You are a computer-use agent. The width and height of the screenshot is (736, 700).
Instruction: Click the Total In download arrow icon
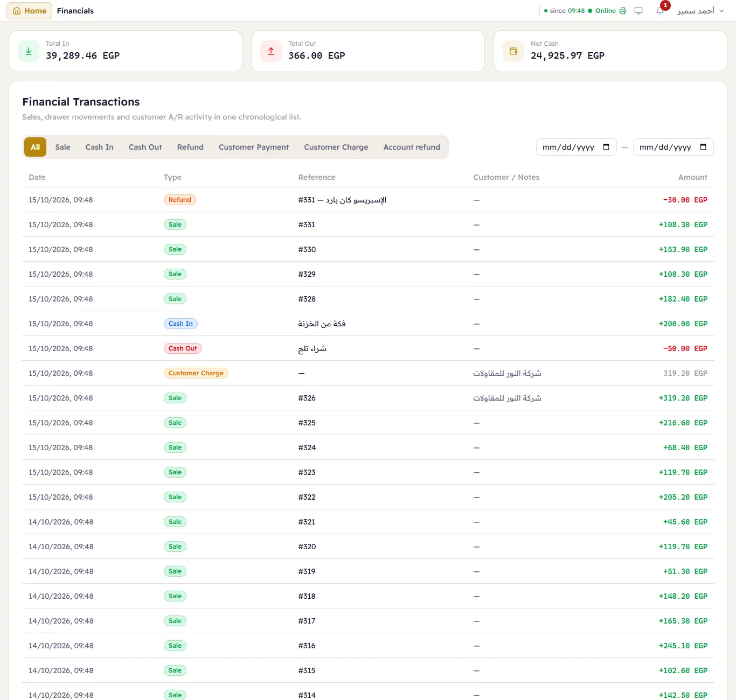pyautogui.click(x=29, y=51)
